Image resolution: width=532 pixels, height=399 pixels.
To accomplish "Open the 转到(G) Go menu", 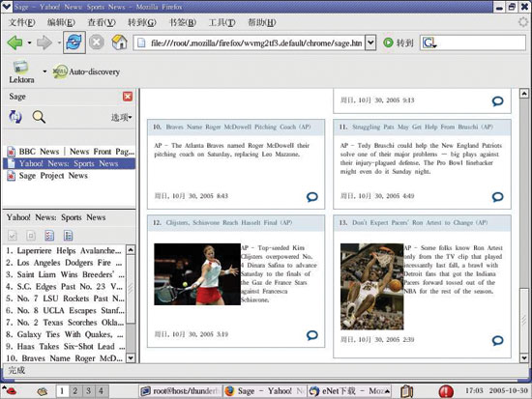I will click(x=142, y=23).
